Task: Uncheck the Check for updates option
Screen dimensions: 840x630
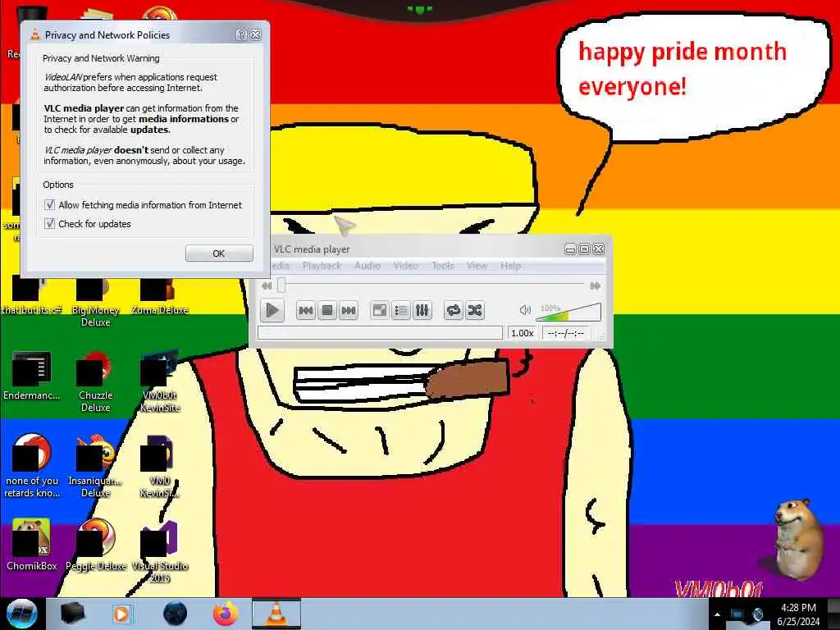Action: [x=50, y=223]
